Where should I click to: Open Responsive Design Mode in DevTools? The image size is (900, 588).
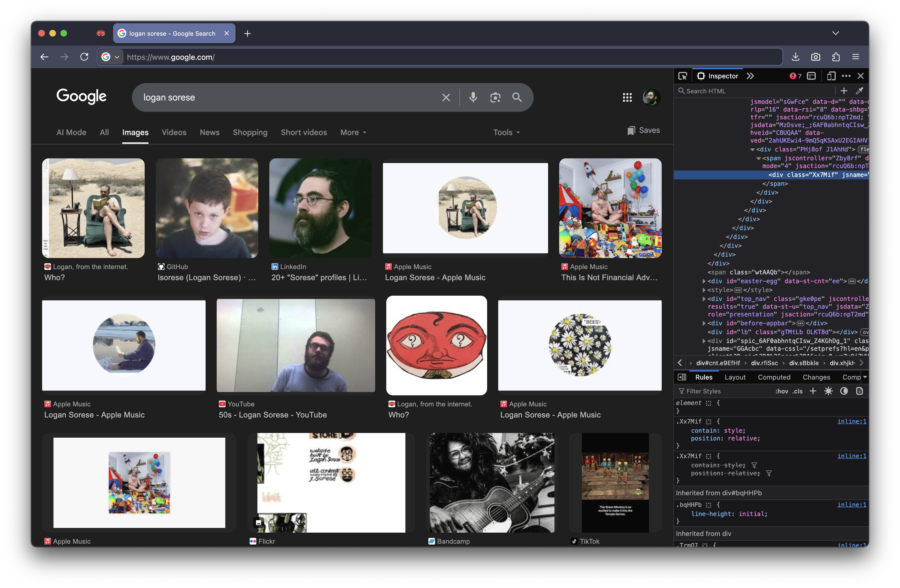pyautogui.click(x=831, y=76)
